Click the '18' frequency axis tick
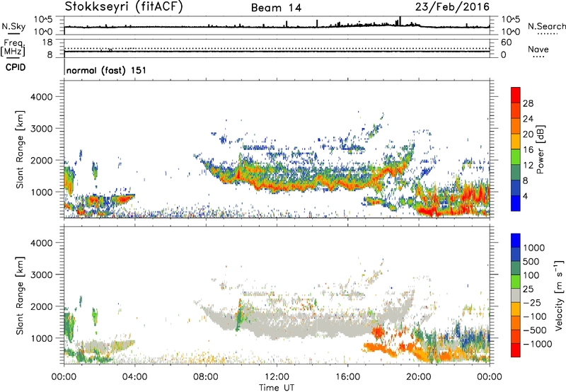The height and width of the screenshot is (392, 566). (x=47, y=42)
